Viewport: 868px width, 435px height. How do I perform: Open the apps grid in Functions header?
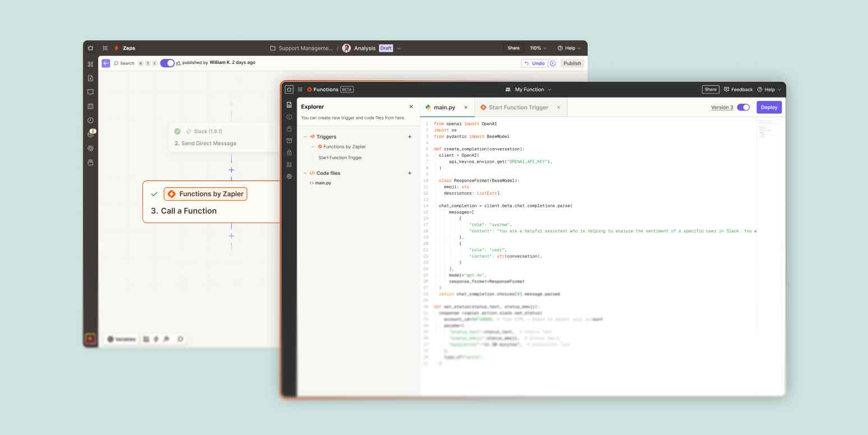point(301,89)
